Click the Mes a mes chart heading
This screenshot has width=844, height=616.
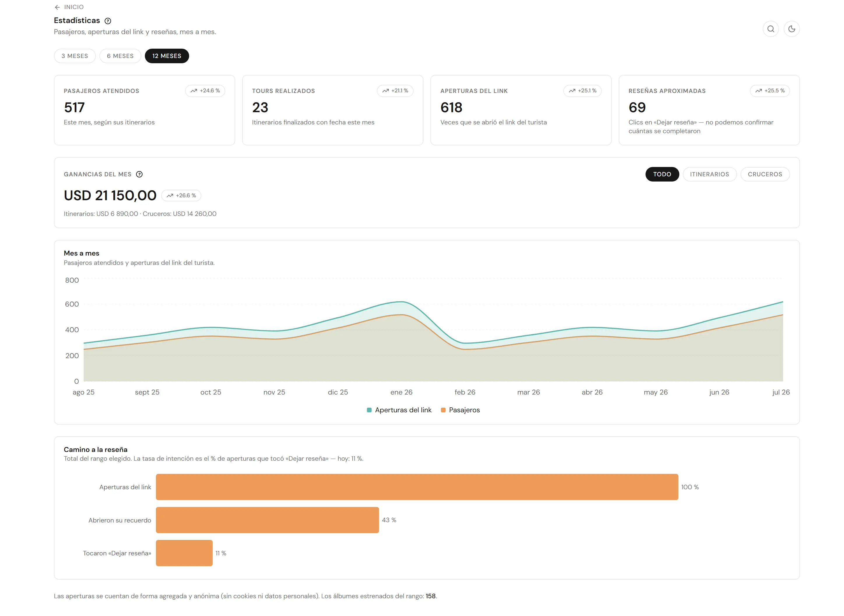[x=81, y=253]
